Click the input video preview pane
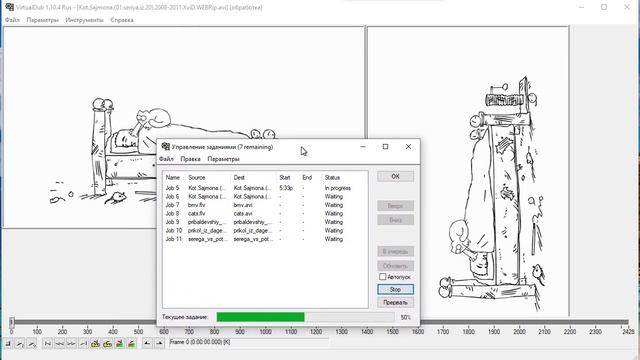This screenshot has height=360, width=640. pyautogui.click(x=183, y=127)
